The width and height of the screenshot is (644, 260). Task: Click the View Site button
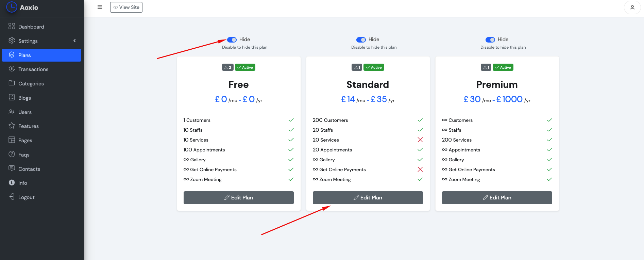126,7
